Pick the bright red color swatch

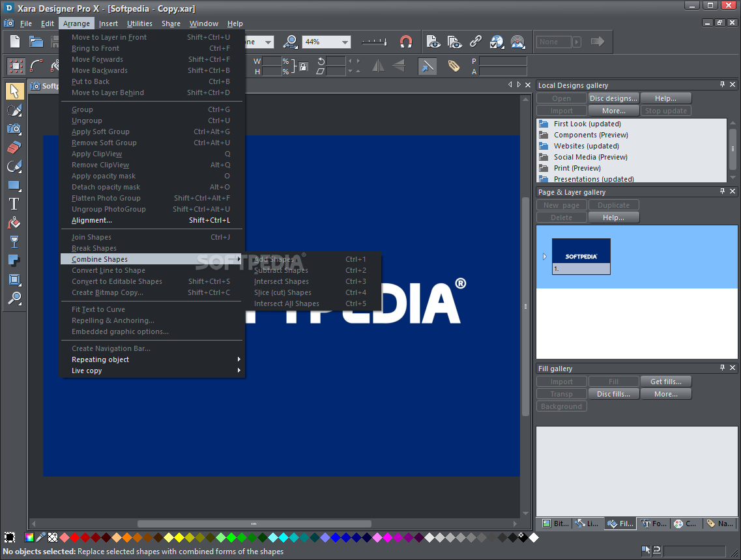(x=75, y=537)
